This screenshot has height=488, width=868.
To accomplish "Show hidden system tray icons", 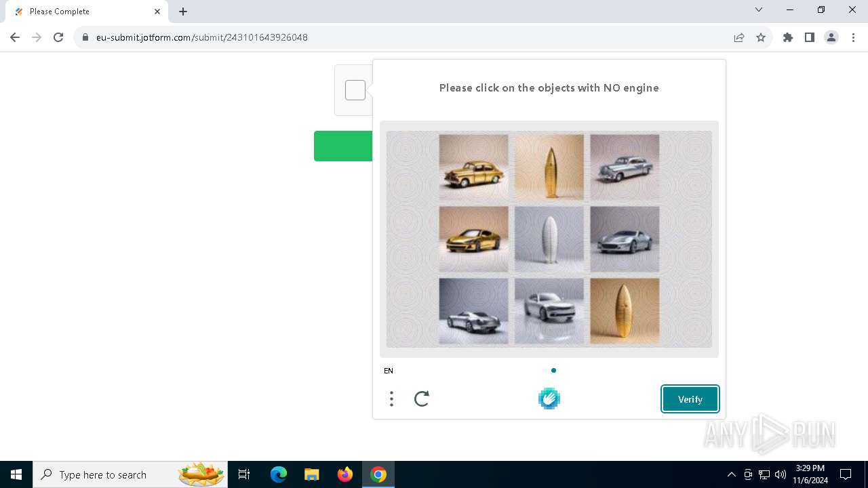I will tap(731, 474).
